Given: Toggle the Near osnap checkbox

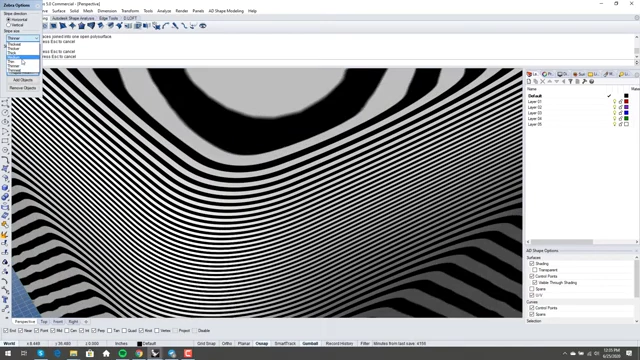Looking at the screenshot, I should point(20,331).
